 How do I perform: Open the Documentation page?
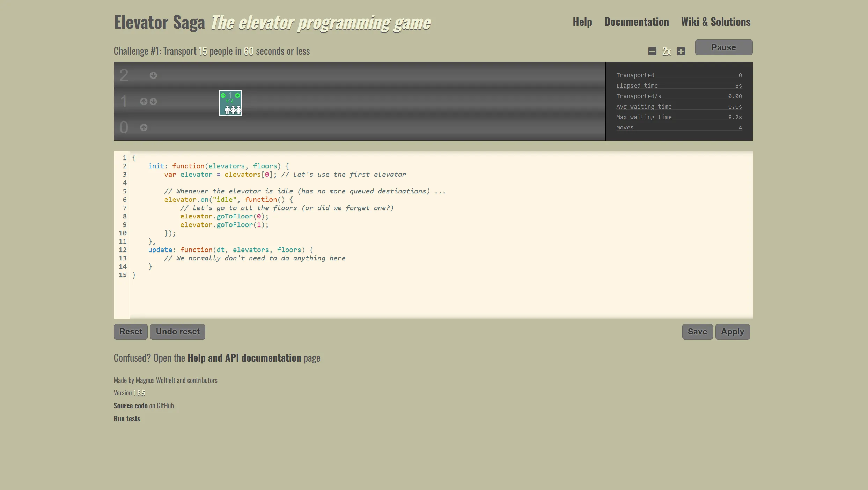(x=637, y=22)
